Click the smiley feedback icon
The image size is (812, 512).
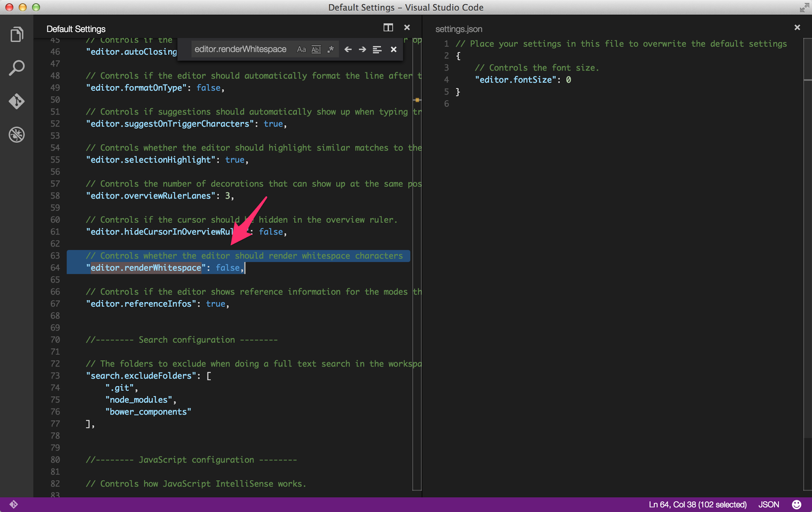[796, 504]
